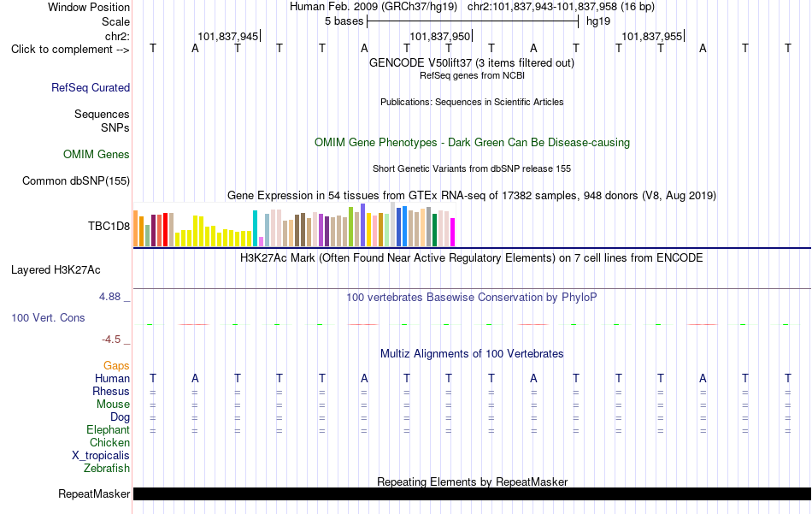Click the GENCODE V50lift37 track title

(472, 62)
